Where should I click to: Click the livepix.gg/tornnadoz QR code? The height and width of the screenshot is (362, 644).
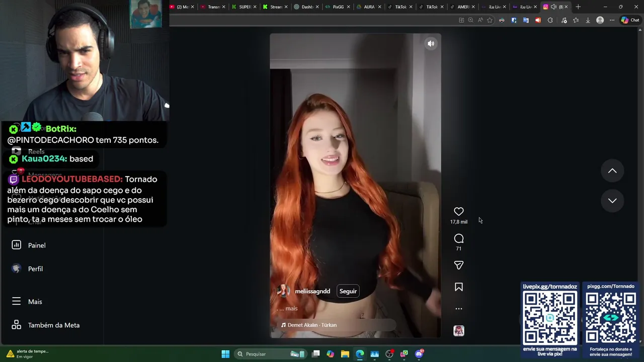tap(550, 318)
